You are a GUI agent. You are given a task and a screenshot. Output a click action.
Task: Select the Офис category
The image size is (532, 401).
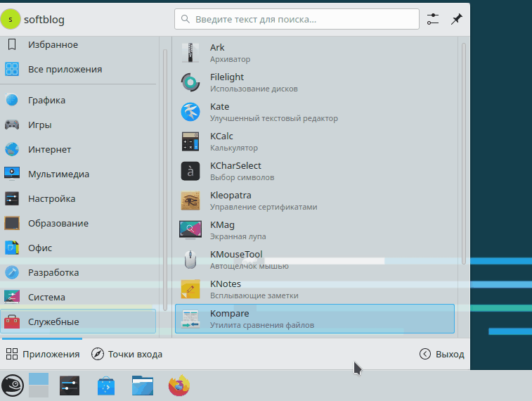(x=78, y=248)
